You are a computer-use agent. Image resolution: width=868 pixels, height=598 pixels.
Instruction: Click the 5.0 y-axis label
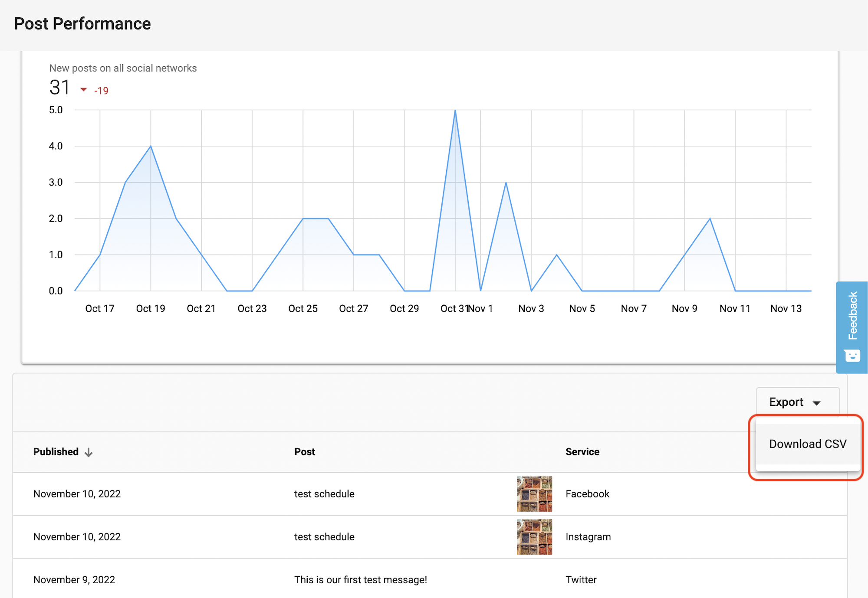(56, 110)
